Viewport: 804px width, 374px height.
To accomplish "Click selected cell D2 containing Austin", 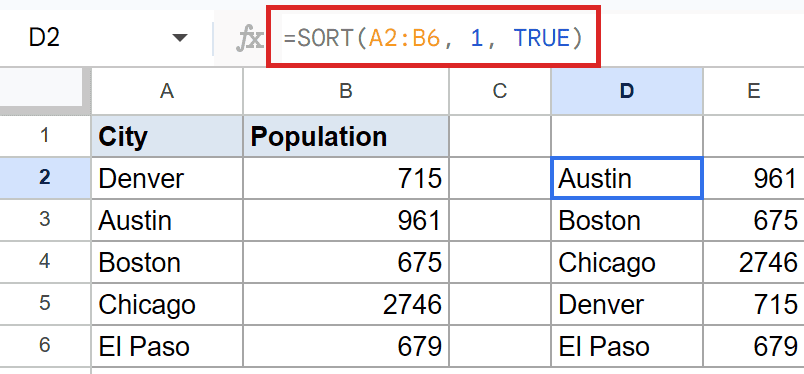I will [627, 178].
